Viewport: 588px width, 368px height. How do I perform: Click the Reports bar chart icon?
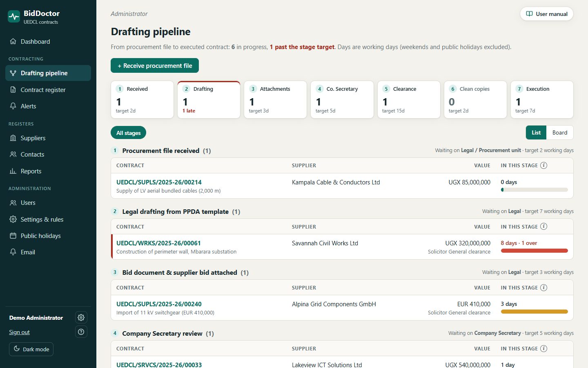pos(13,171)
